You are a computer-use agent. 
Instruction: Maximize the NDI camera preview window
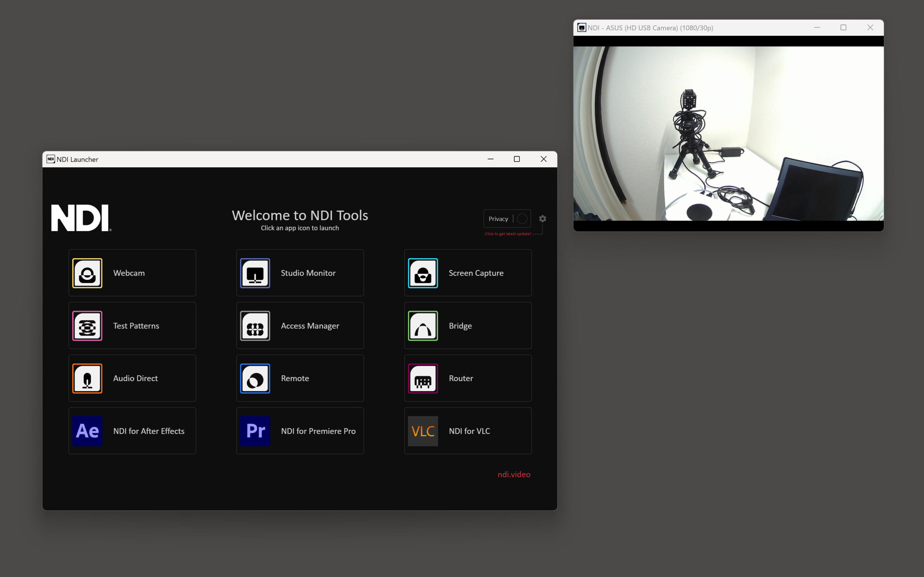click(843, 27)
